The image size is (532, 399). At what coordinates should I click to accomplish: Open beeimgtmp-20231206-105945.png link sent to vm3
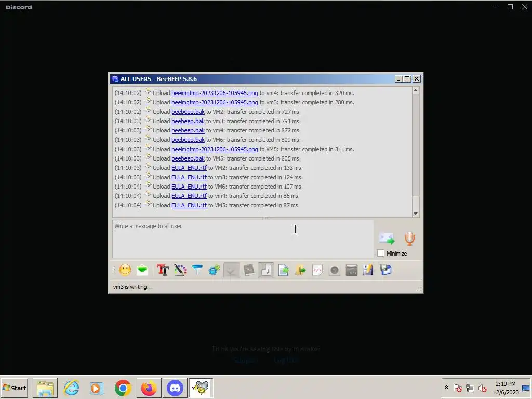[215, 102]
